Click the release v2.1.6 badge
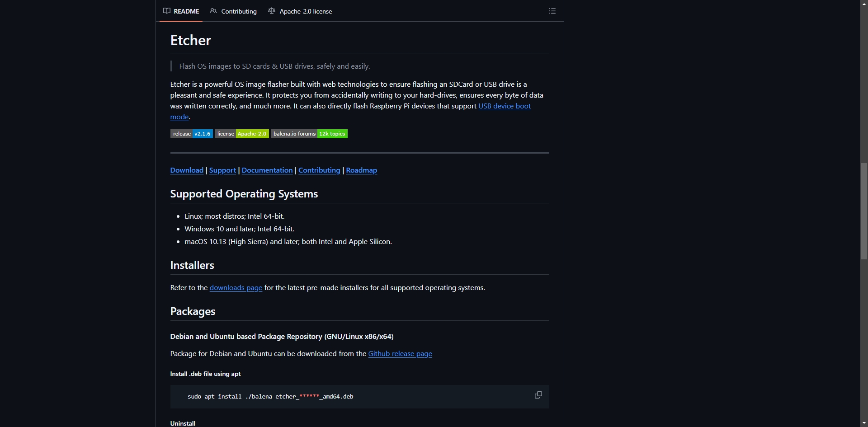The width and height of the screenshot is (868, 427). coord(192,134)
